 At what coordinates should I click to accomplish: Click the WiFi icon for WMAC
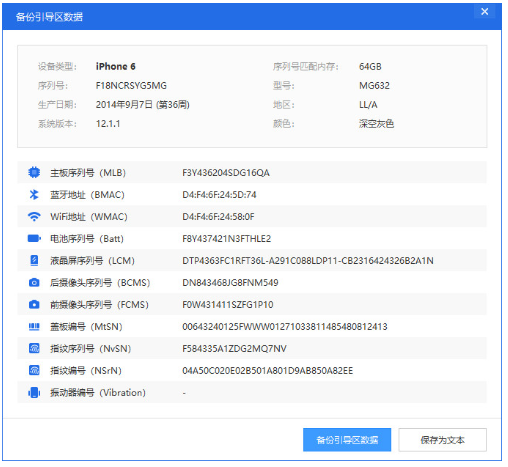(34, 217)
